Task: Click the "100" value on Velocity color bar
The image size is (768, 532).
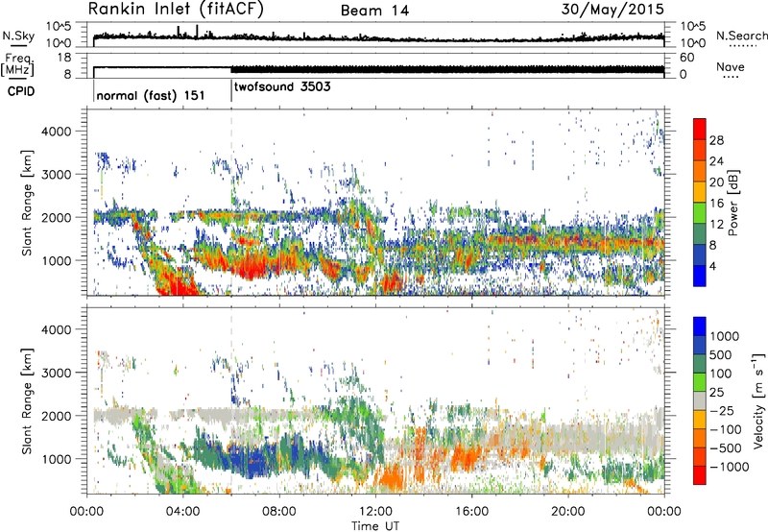Action: click(721, 374)
